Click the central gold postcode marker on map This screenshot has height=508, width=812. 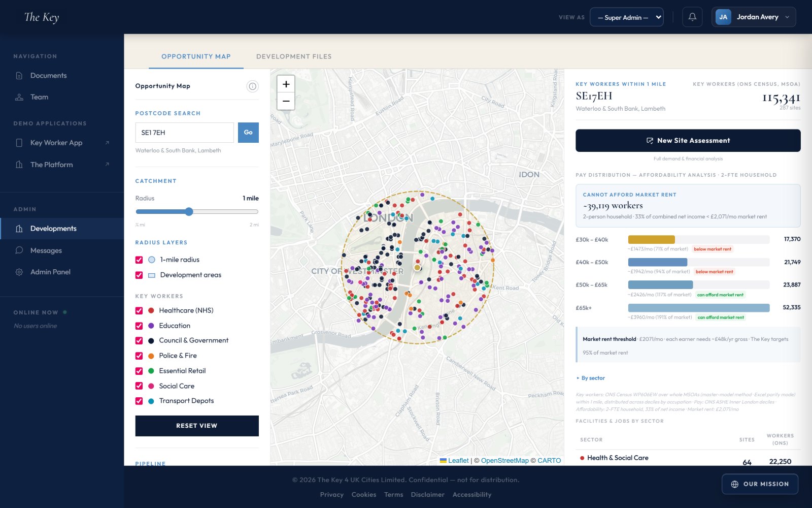[x=417, y=267]
